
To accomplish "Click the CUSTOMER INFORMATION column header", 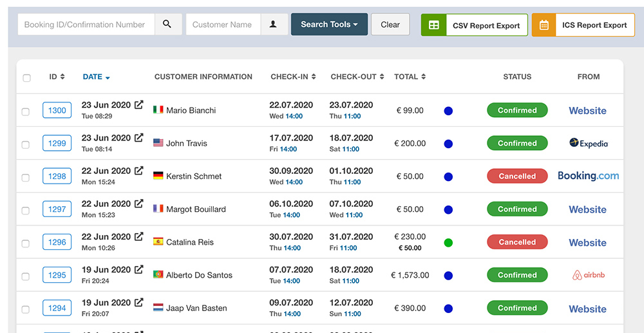I will pos(204,77).
